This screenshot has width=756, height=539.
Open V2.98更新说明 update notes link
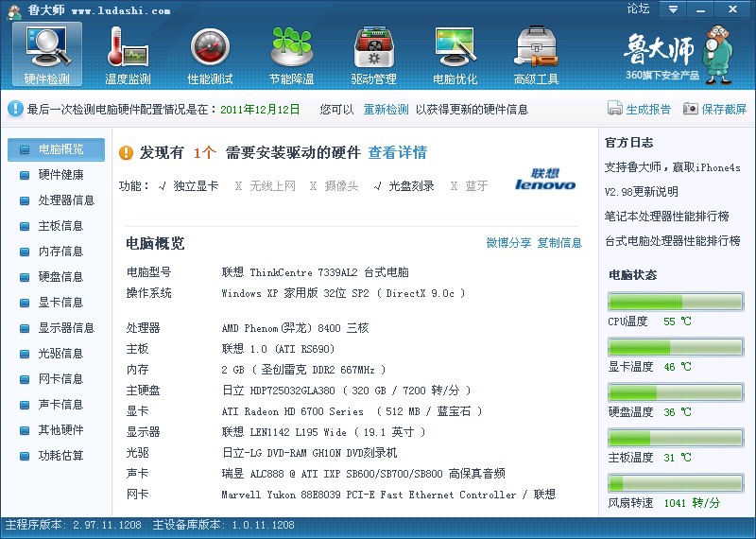point(642,192)
